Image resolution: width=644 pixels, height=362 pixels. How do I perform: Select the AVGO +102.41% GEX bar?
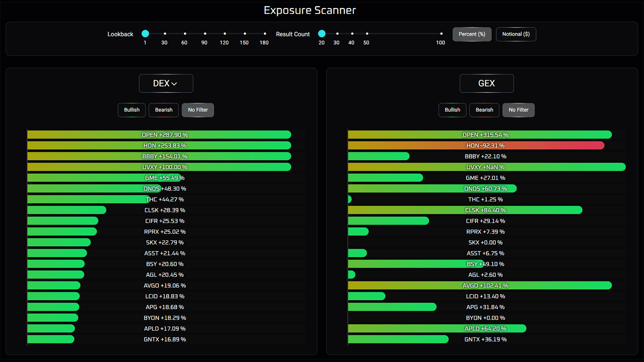pyautogui.click(x=479, y=286)
